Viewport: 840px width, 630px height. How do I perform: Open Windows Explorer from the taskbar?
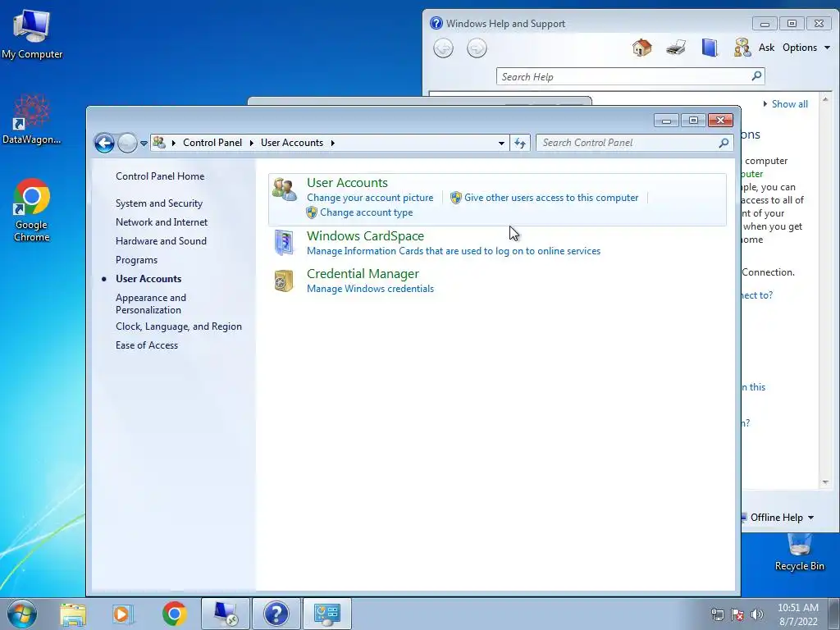[73, 614]
